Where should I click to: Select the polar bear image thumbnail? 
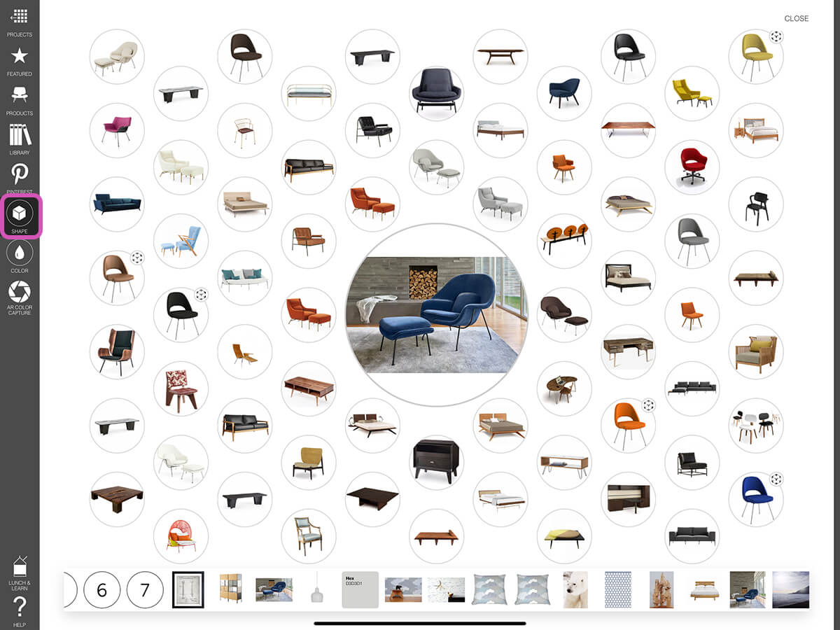tap(575, 590)
